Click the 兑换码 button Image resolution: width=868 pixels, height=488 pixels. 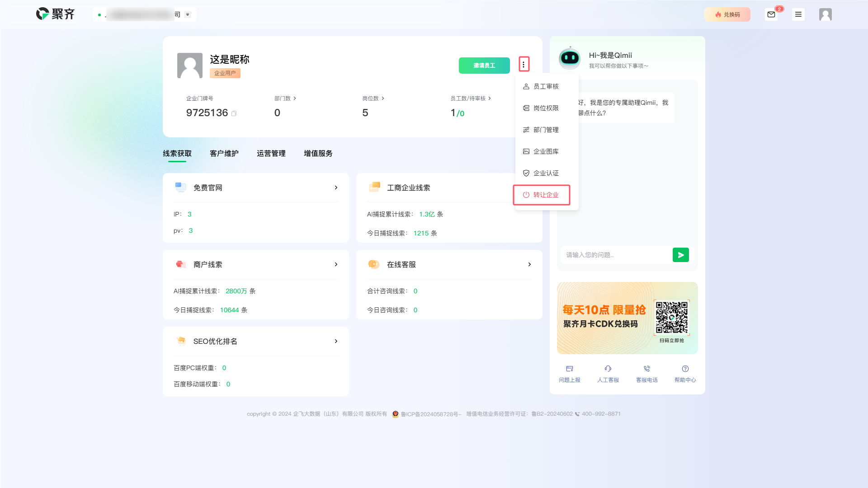[x=727, y=14]
